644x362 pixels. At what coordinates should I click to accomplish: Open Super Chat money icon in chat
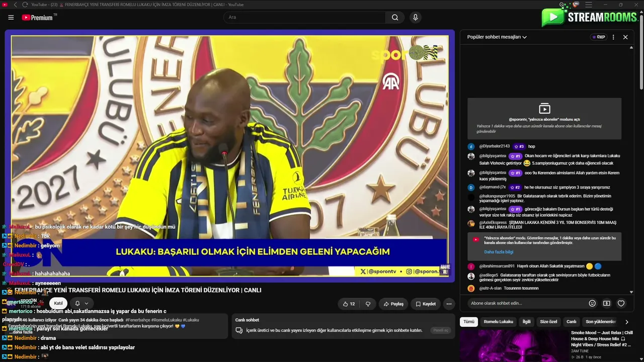tap(607, 303)
